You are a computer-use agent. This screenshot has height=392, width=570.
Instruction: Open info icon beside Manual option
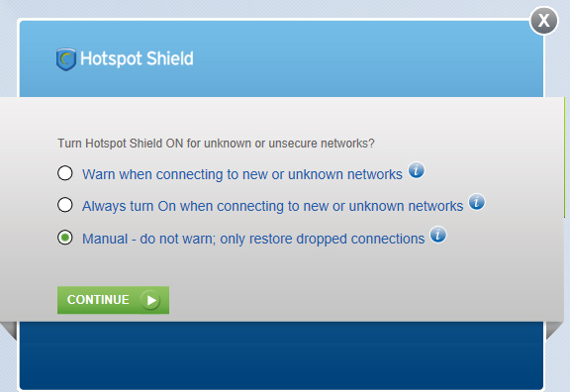click(x=438, y=235)
